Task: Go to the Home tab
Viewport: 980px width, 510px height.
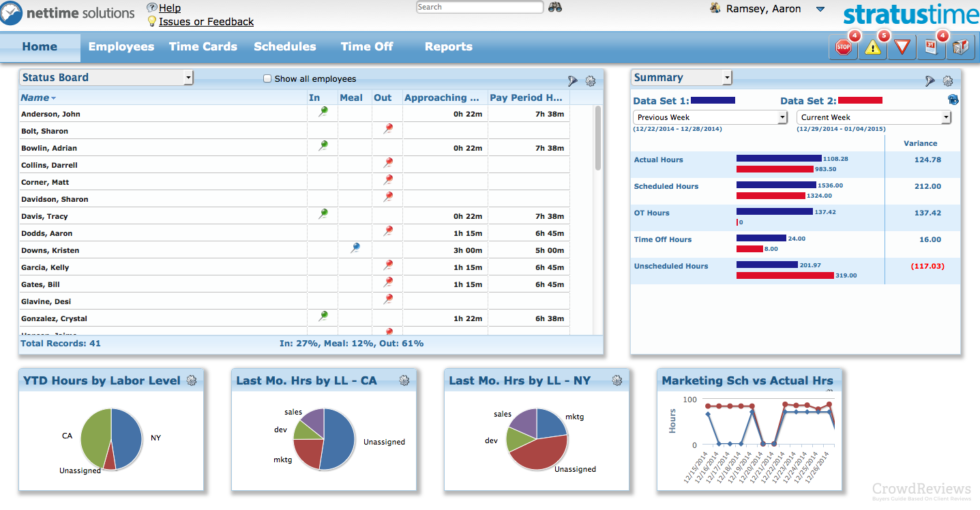Action: tap(40, 47)
